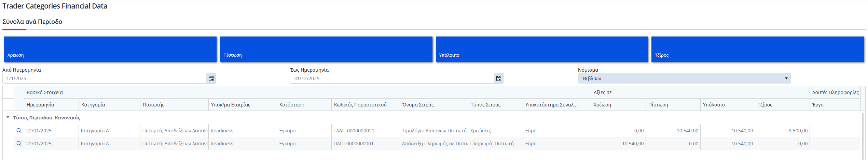
Task: Click the Πληρωμές Πιστωτή series type cell
Action: point(495,144)
